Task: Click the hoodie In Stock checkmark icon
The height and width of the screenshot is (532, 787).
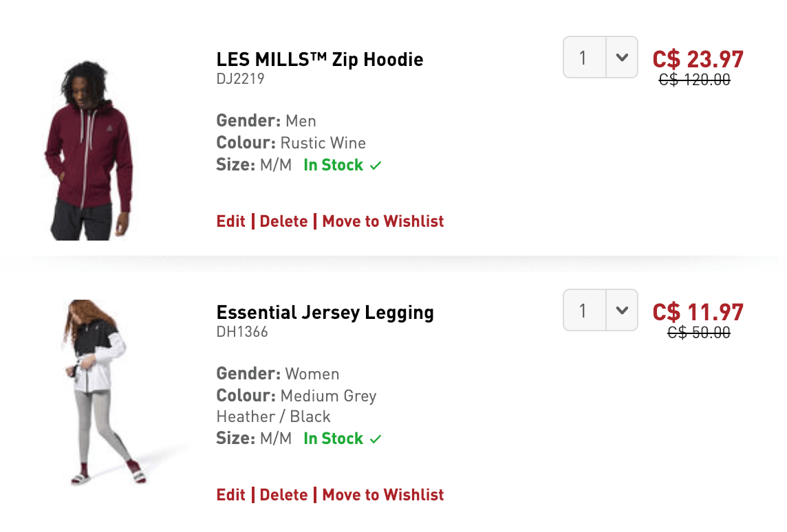Action: pos(376,166)
